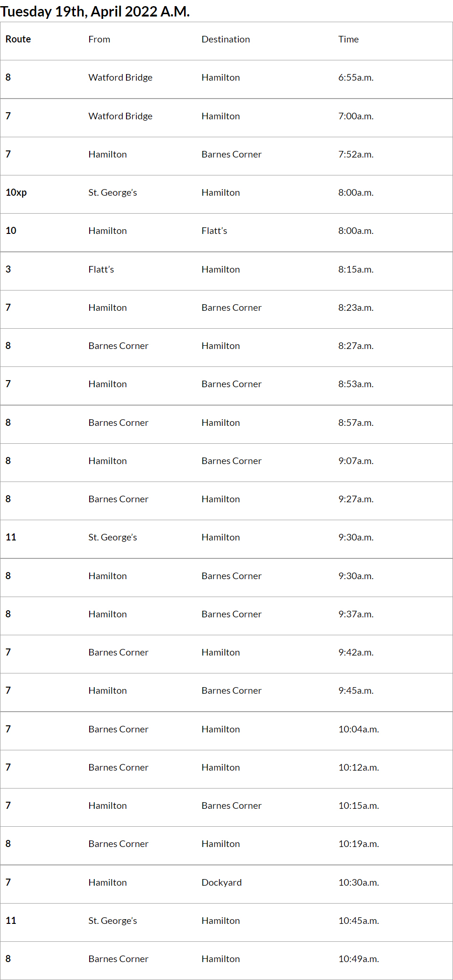Select the 7:52a.m. departure time

click(356, 155)
